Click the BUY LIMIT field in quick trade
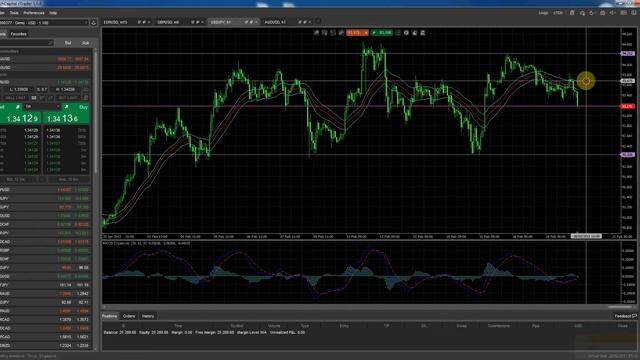Screen dimensions: 640x360 (68, 98)
